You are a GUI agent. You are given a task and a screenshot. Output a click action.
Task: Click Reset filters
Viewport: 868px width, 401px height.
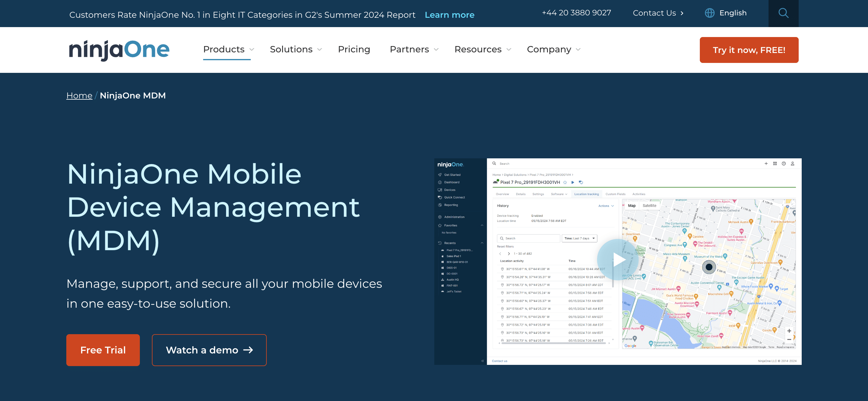tap(505, 247)
